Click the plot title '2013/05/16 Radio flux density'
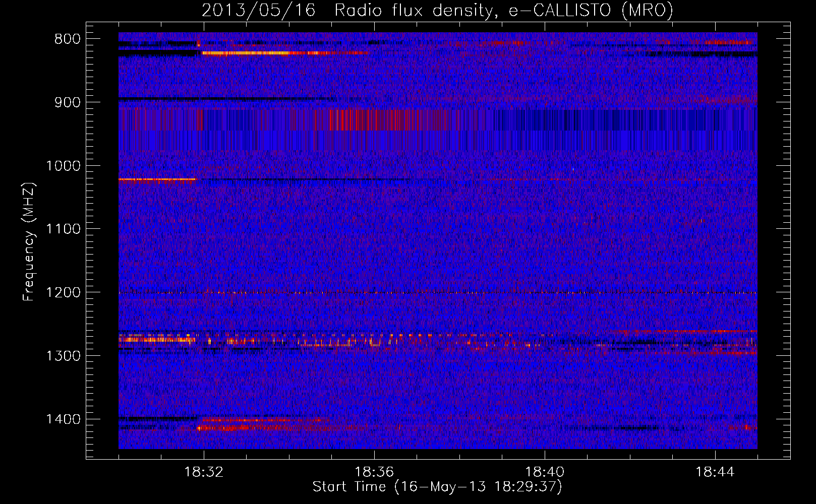The height and width of the screenshot is (504, 816). coord(347,11)
